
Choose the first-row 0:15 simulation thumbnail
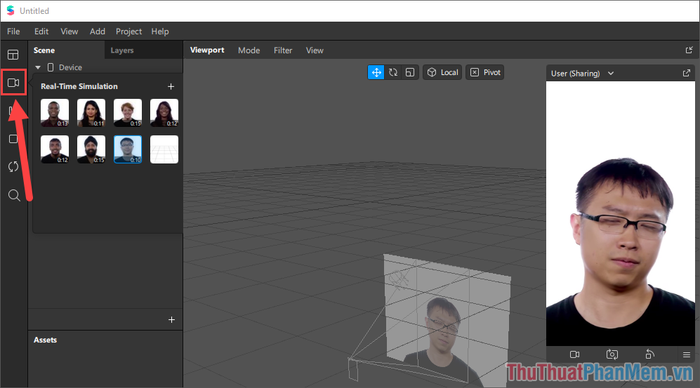pyautogui.click(x=128, y=113)
